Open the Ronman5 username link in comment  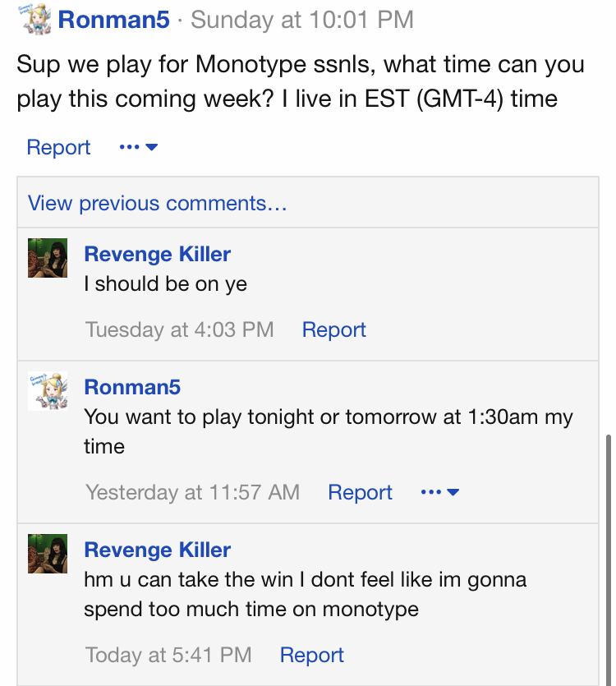coord(132,387)
